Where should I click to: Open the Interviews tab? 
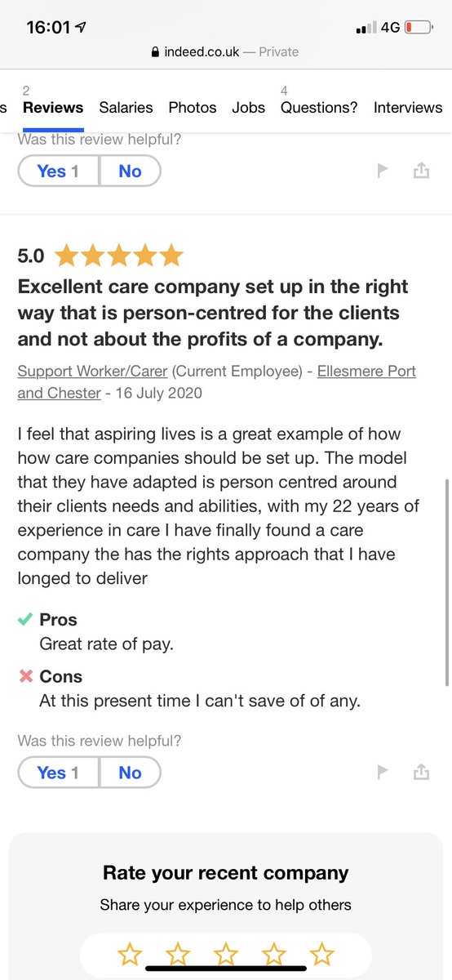(x=408, y=107)
